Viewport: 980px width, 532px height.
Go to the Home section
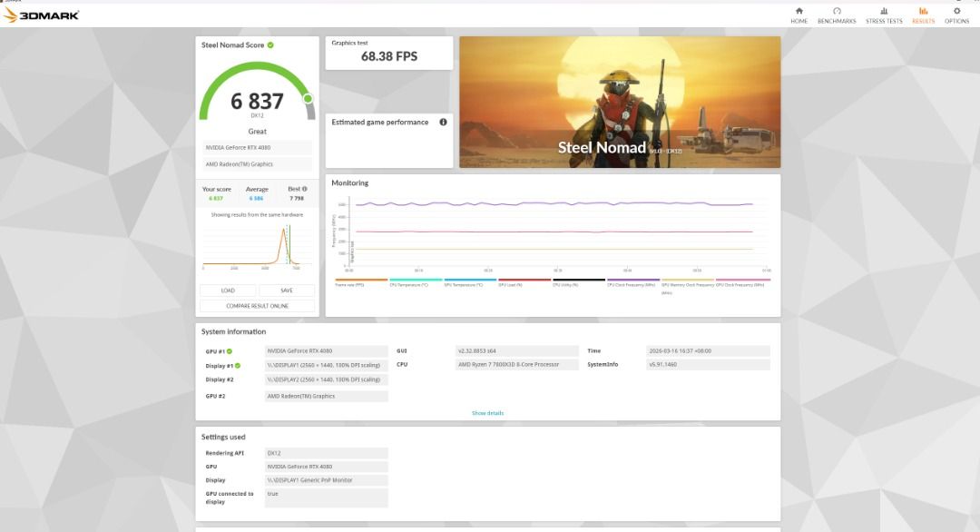pyautogui.click(x=799, y=15)
